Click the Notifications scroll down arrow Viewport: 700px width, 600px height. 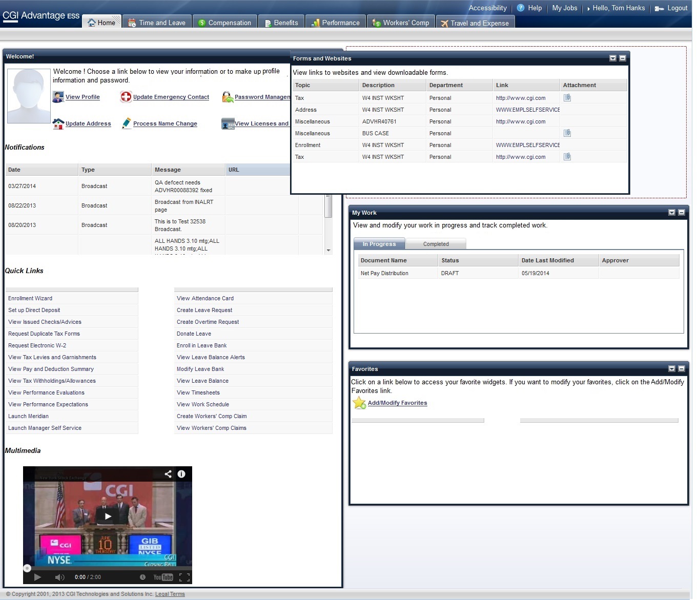point(328,250)
